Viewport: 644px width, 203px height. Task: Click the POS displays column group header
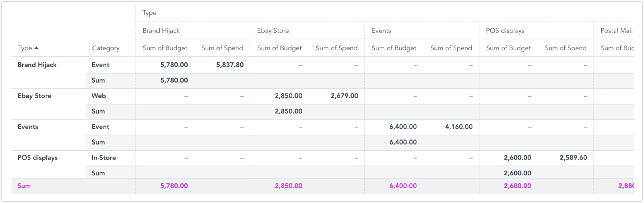tap(505, 30)
